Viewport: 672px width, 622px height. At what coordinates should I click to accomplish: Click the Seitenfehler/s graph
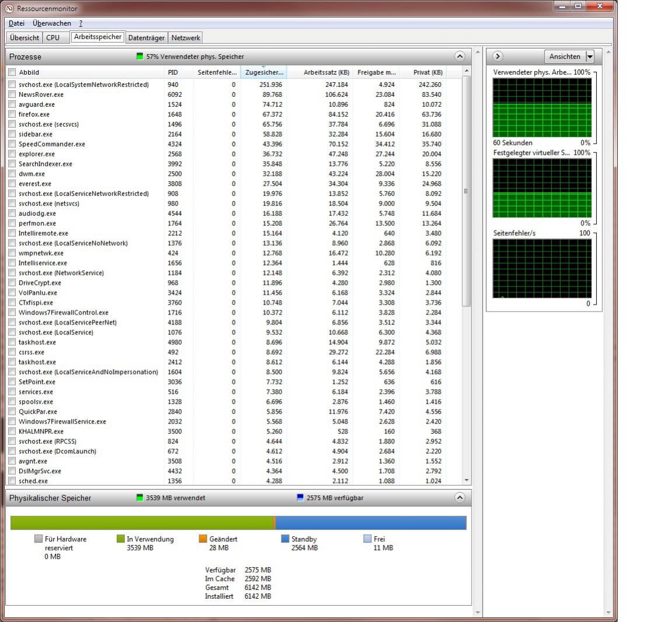point(542,268)
